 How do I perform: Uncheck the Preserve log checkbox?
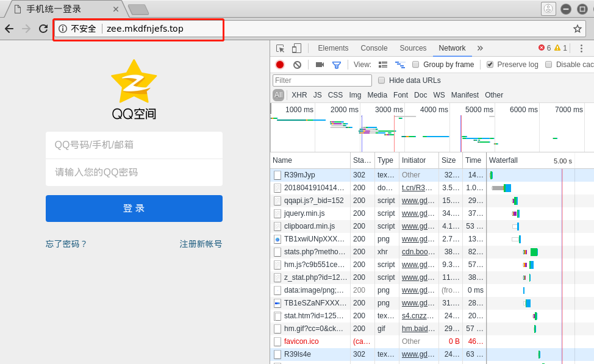pyautogui.click(x=490, y=65)
